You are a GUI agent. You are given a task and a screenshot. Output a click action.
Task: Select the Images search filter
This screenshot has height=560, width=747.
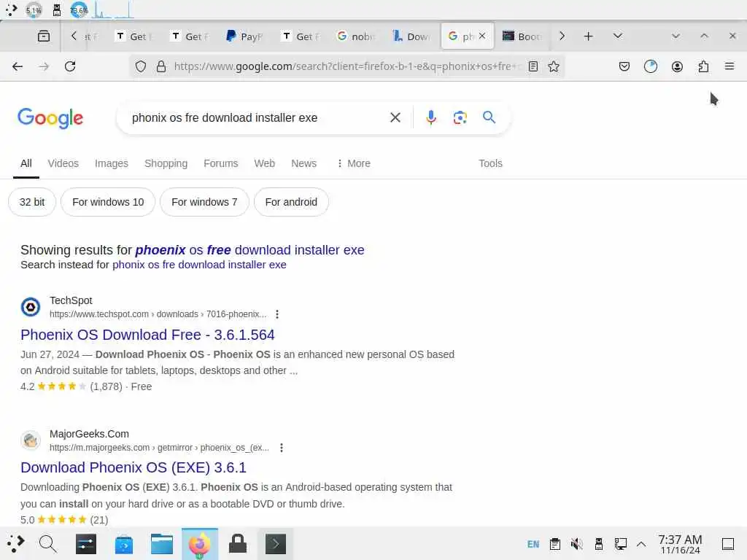[x=112, y=163]
